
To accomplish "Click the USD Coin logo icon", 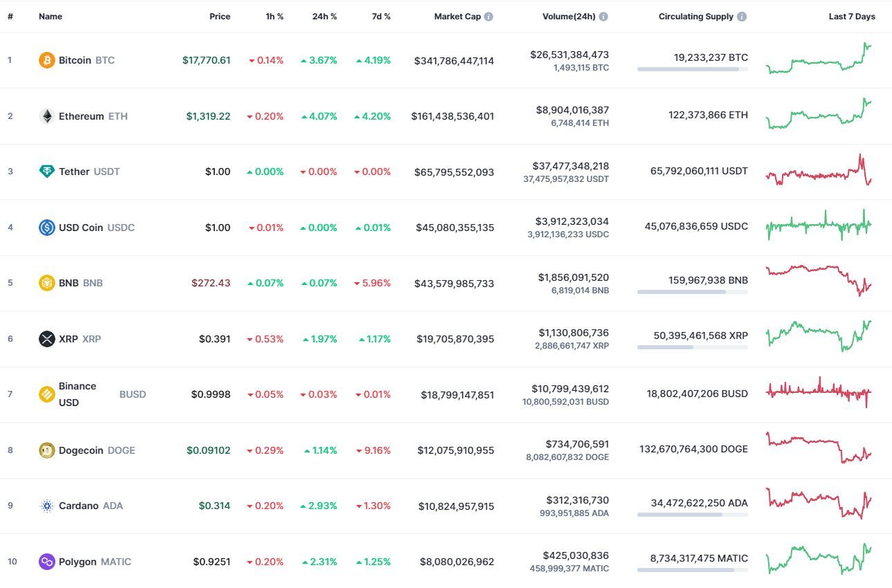I will [46, 228].
